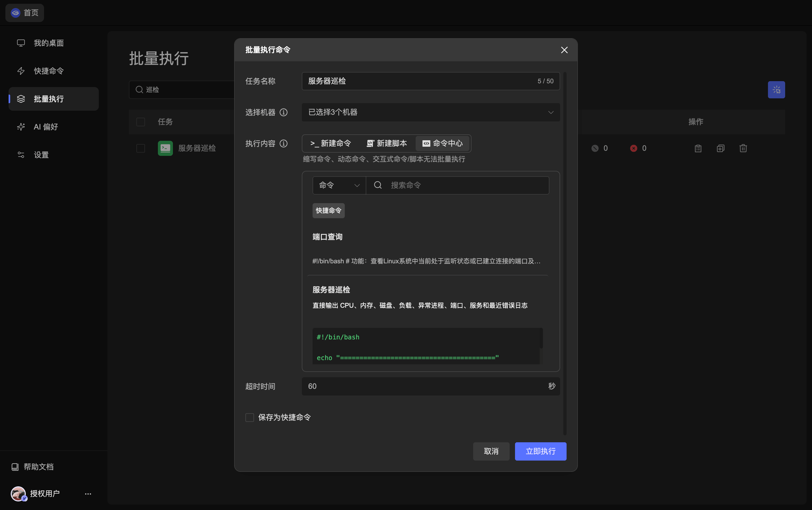Click the 搜索命令 search box
This screenshot has height=510, width=812.
click(457, 185)
